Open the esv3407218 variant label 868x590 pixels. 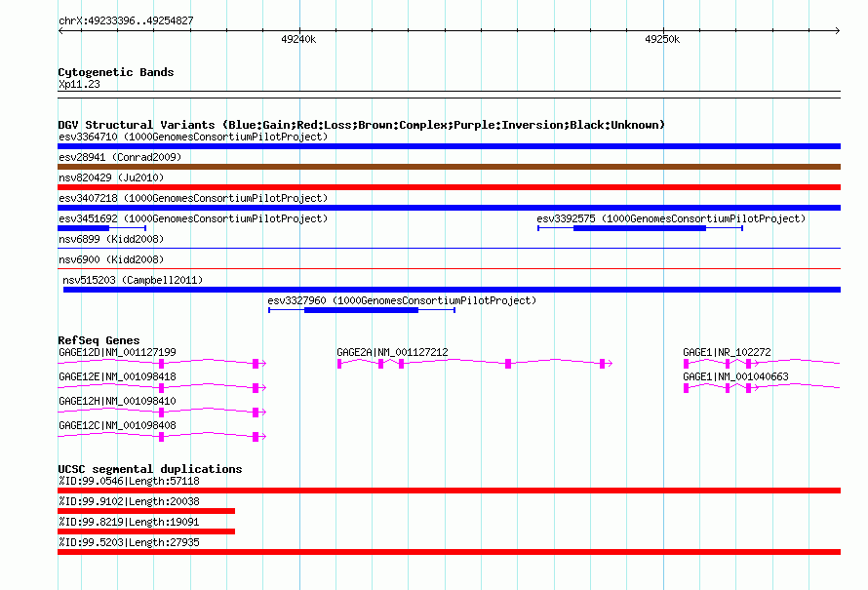[x=193, y=198]
